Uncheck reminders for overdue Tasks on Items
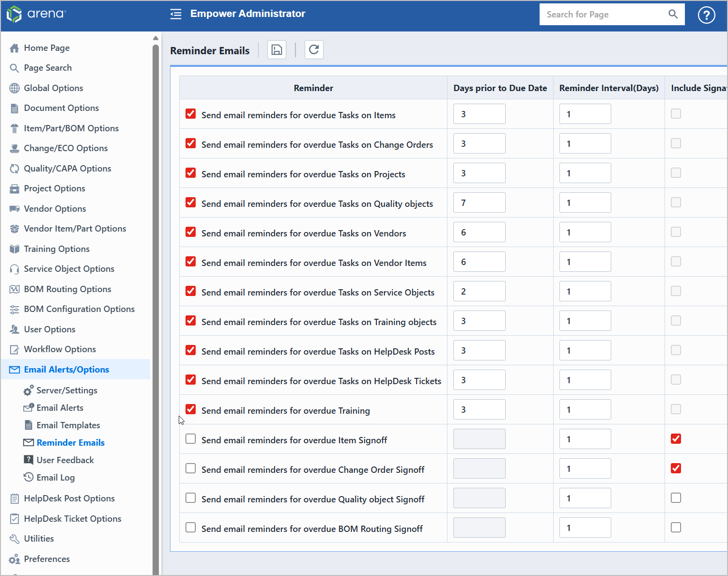The height and width of the screenshot is (576, 728). (191, 114)
